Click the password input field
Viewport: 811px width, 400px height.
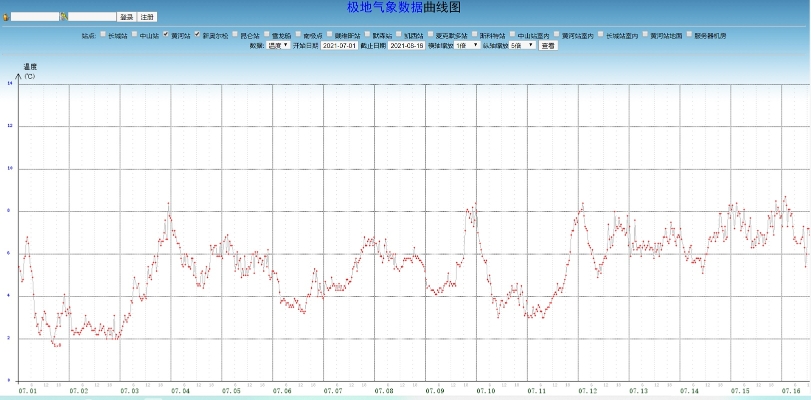click(x=92, y=17)
